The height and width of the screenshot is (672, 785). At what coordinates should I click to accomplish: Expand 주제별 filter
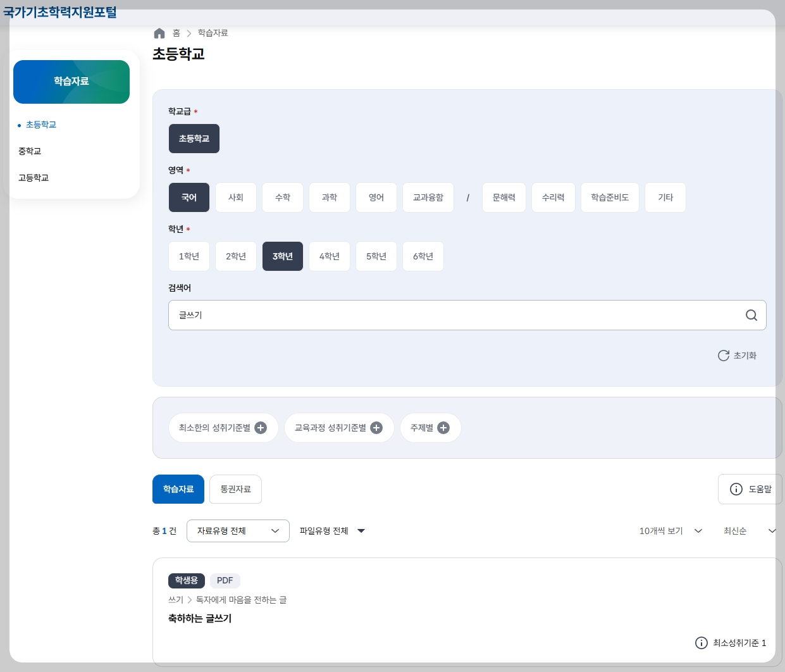coord(431,428)
